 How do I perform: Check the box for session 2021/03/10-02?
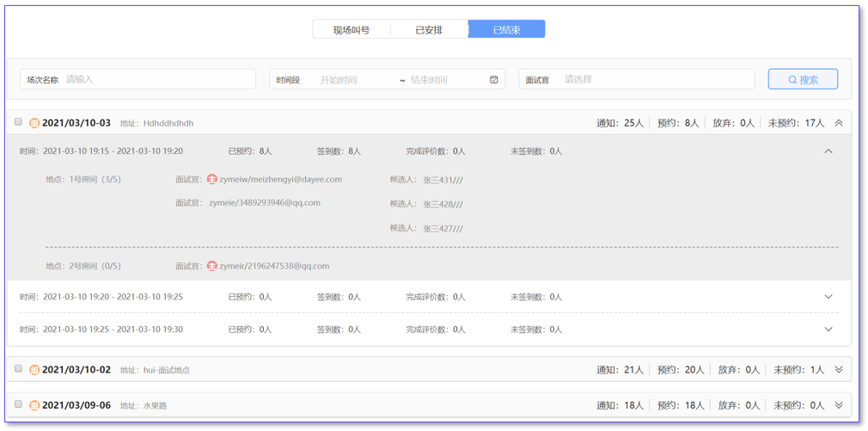(18, 368)
